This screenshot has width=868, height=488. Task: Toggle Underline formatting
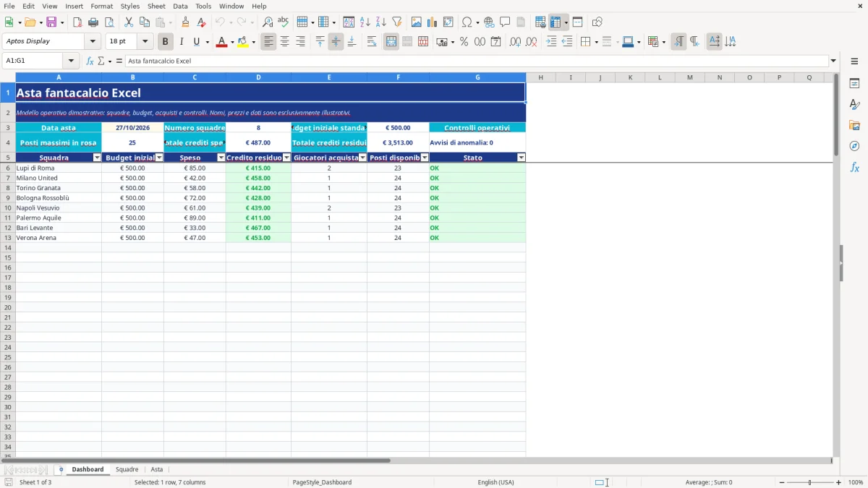pos(196,42)
